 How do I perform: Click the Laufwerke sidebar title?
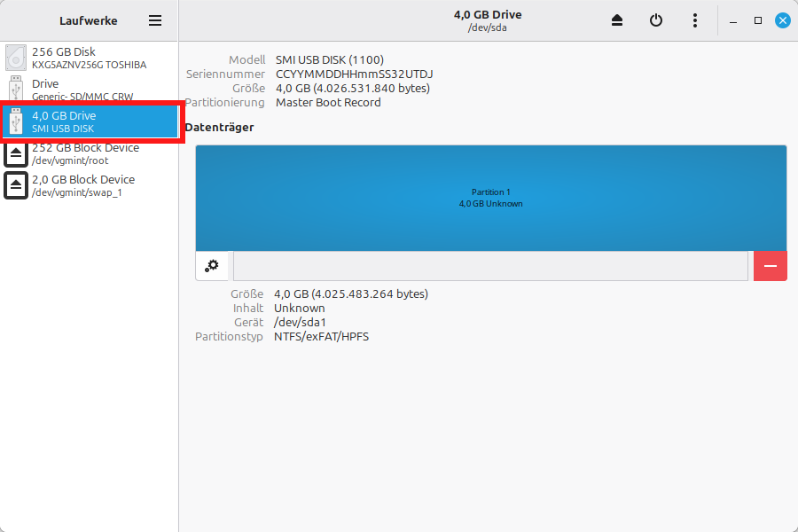(89, 21)
